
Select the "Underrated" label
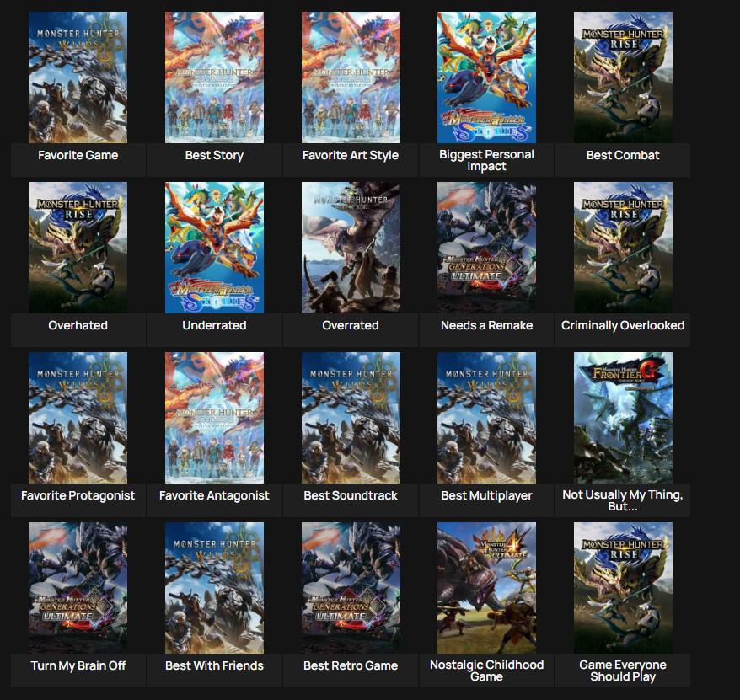(214, 325)
